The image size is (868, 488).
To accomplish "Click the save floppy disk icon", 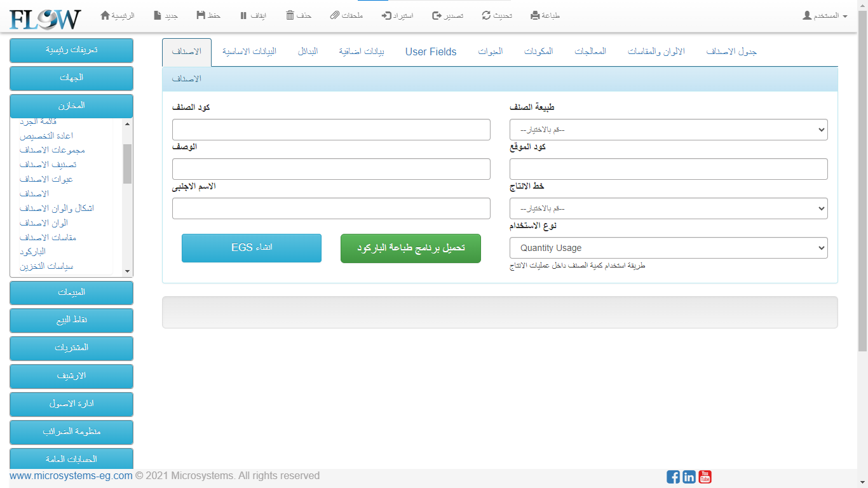I will click(201, 15).
